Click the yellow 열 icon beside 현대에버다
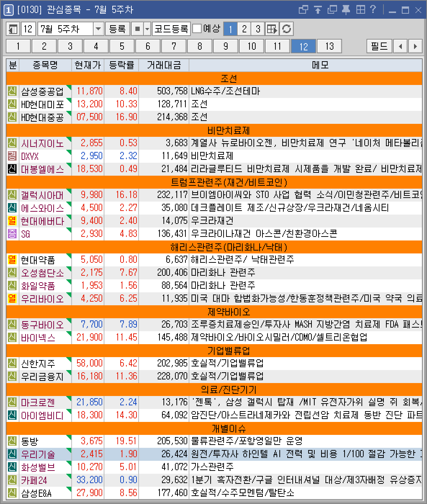Screen dimensions: 427x504 click(12, 221)
